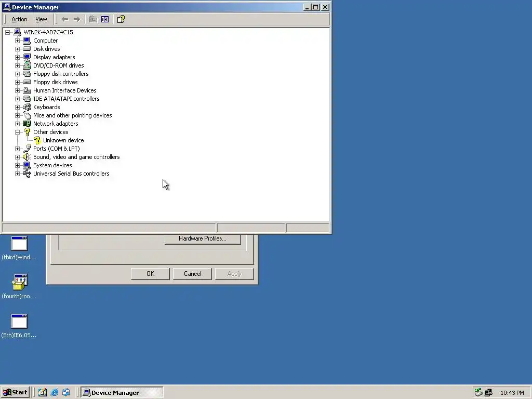Open the (third)Wind... desktop icon
This screenshot has width=532, height=399.
coord(19,244)
